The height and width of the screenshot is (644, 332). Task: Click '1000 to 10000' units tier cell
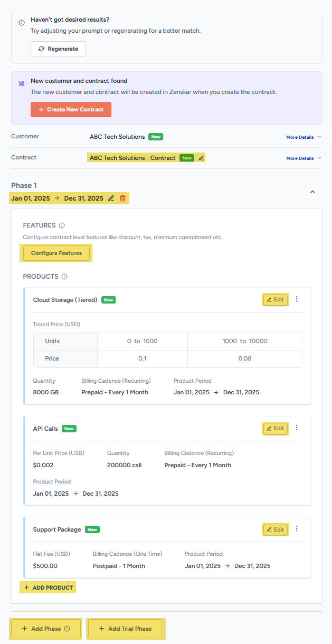[245, 341]
